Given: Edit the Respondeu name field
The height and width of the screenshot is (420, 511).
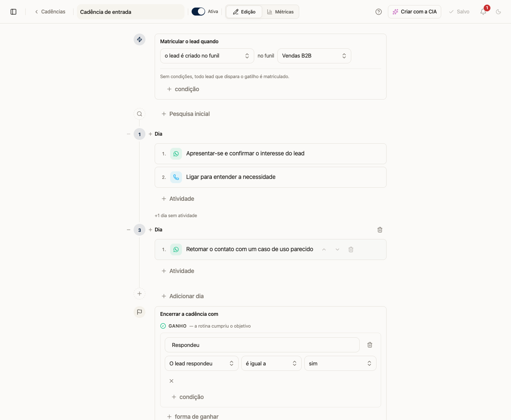Looking at the screenshot, I should click(262, 345).
